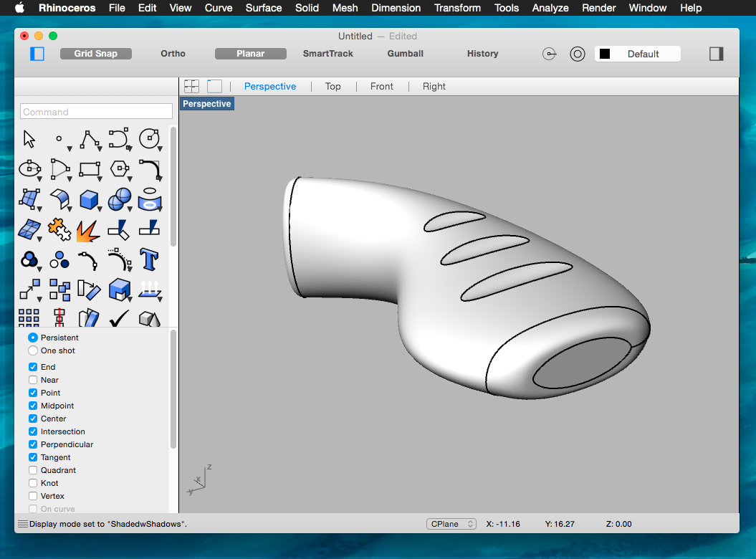
Task: Open the CPlane coordinate dropdown
Action: coord(451,524)
